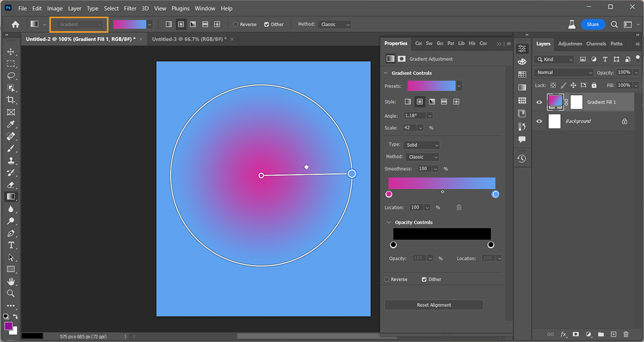Open the Filter menu
The height and width of the screenshot is (342, 644).
tap(130, 9)
